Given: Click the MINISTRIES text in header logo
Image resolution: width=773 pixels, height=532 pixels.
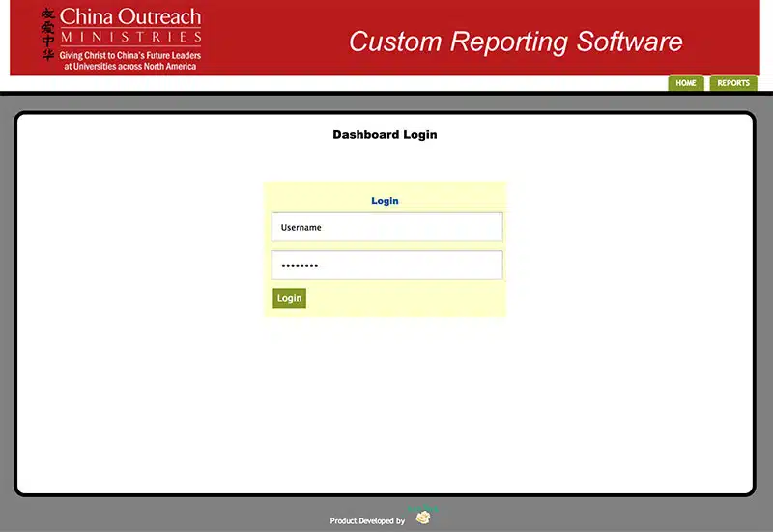Looking at the screenshot, I should (x=130, y=38).
